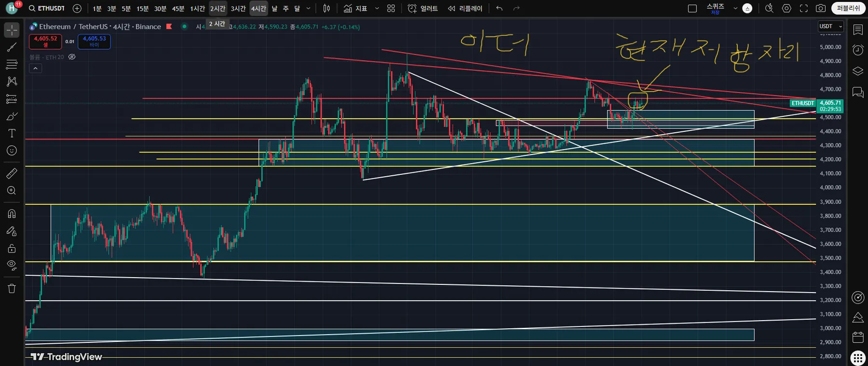Click the trash icon to remove drawings

coord(12,289)
